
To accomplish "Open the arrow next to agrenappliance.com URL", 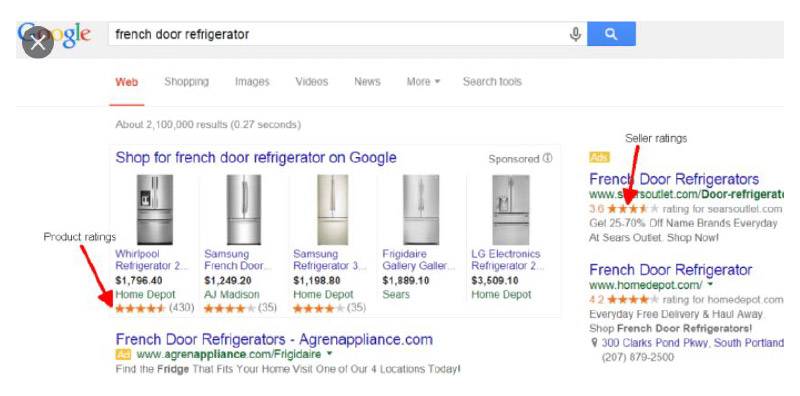I will click(329, 354).
